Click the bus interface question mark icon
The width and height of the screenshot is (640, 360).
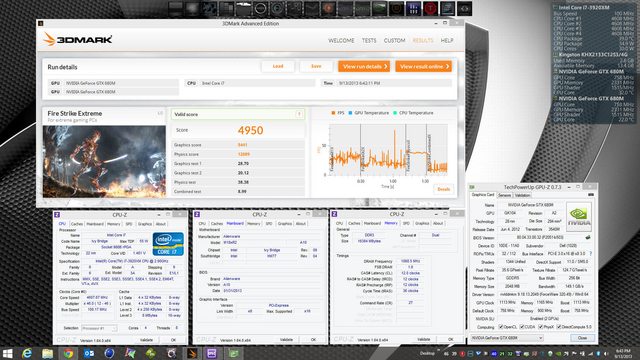pyautogui.click(x=590, y=253)
